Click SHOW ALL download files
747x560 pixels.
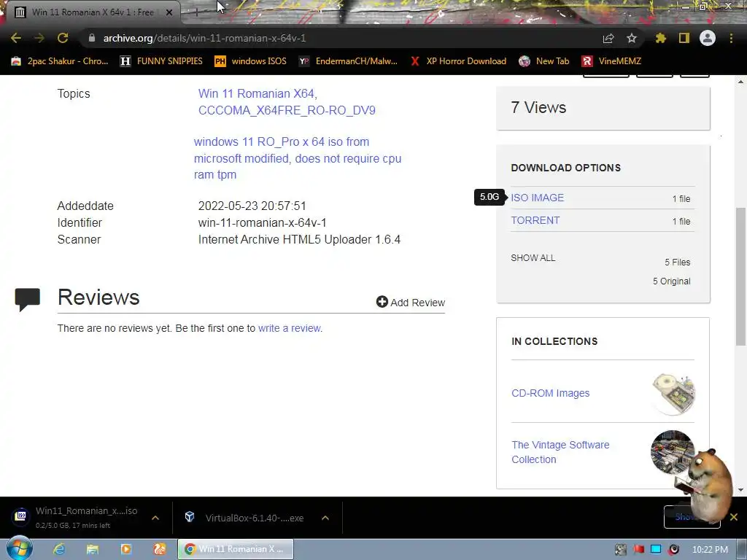tap(533, 257)
